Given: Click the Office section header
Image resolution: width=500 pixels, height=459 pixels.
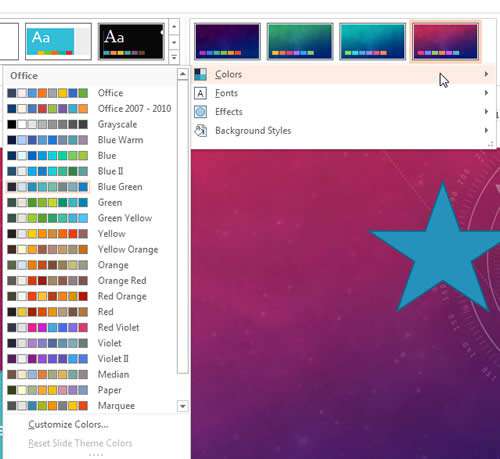Looking at the screenshot, I should pyautogui.click(x=91, y=76).
